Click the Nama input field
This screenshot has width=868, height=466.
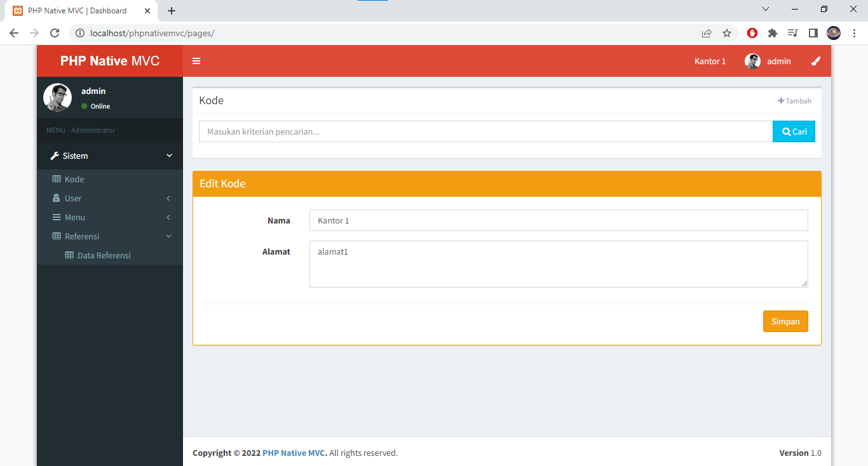[x=559, y=220]
